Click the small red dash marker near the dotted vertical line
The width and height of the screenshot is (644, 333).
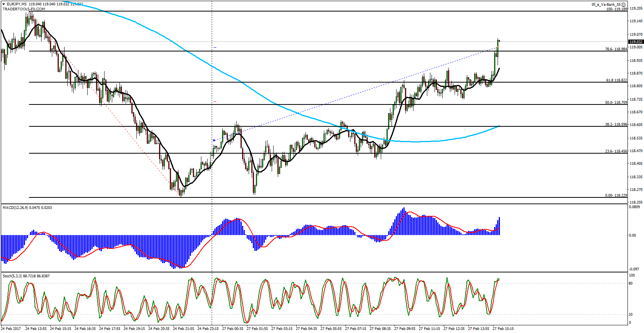pos(215,101)
